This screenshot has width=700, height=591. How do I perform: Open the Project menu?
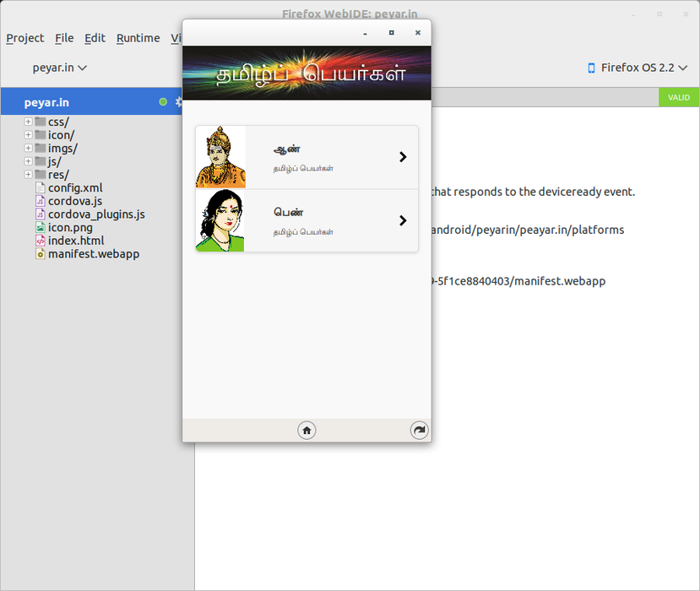tap(25, 38)
